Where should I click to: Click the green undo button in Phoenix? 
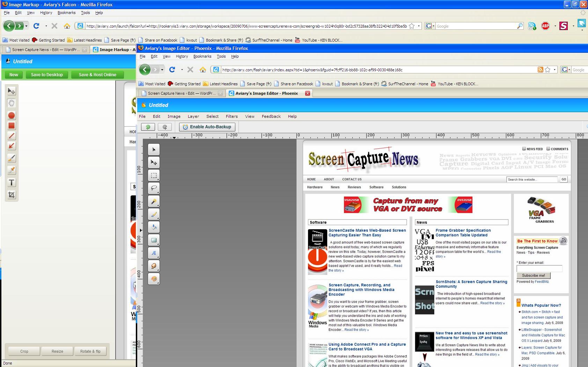[x=148, y=127]
